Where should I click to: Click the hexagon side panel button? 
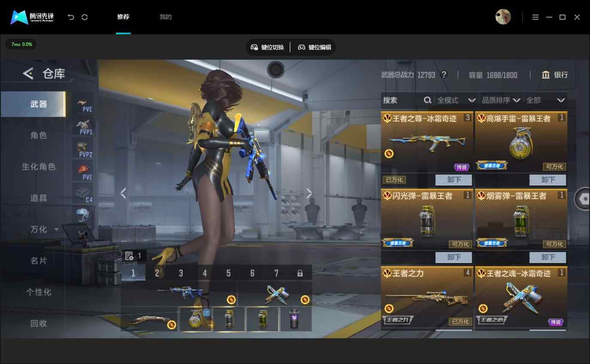pyautogui.click(x=583, y=199)
